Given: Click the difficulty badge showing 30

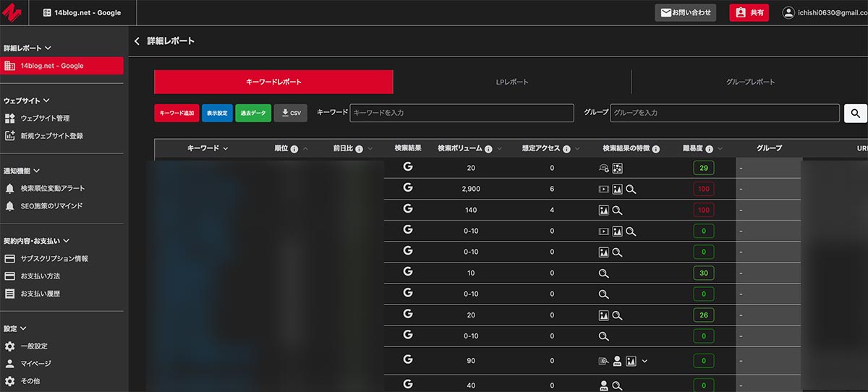Looking at the screenshot, I should coord(703,273).
